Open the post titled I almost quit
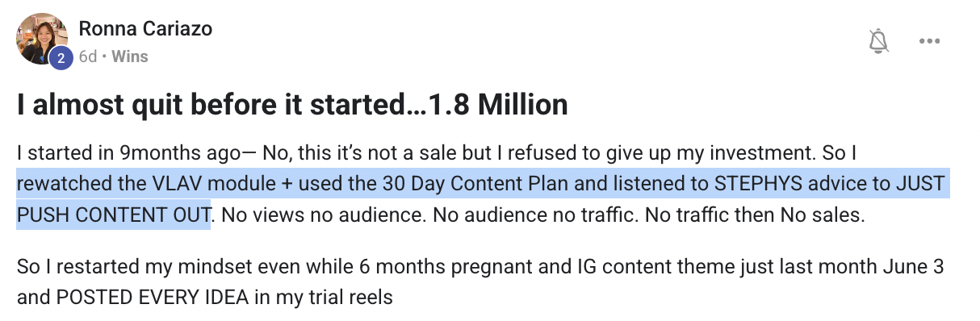The height and width of the screenshot is (321, 980). point(291,105)
